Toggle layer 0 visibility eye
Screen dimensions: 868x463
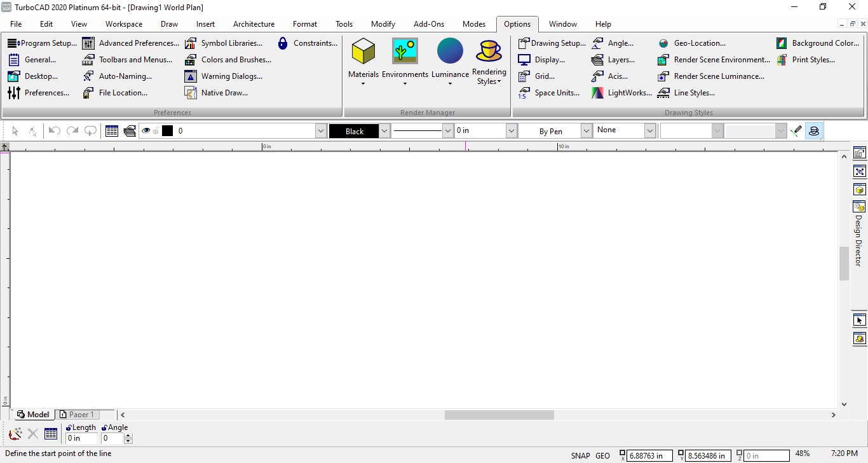[146, 131]
